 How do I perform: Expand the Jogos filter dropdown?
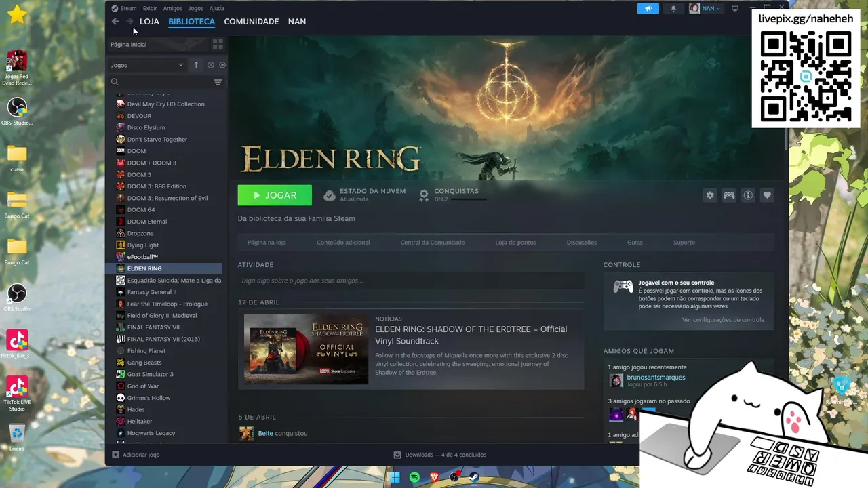pos(147,65)
